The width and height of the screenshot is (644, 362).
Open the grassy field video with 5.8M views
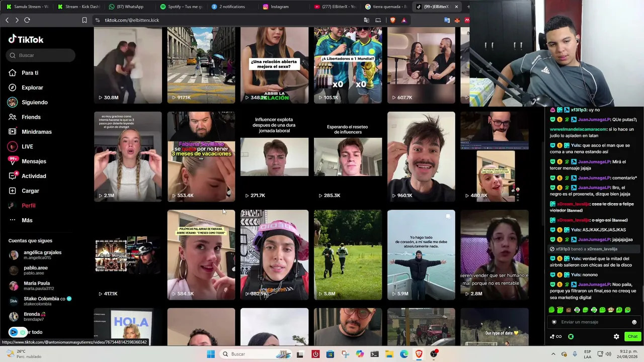click(348, 254)
